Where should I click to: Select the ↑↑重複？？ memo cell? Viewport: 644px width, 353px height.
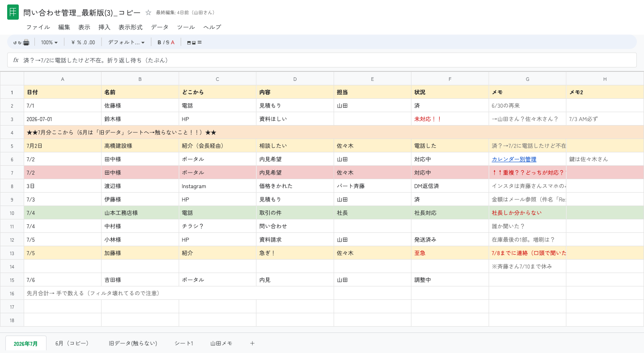pyautogui.click(x=527, y=172)
